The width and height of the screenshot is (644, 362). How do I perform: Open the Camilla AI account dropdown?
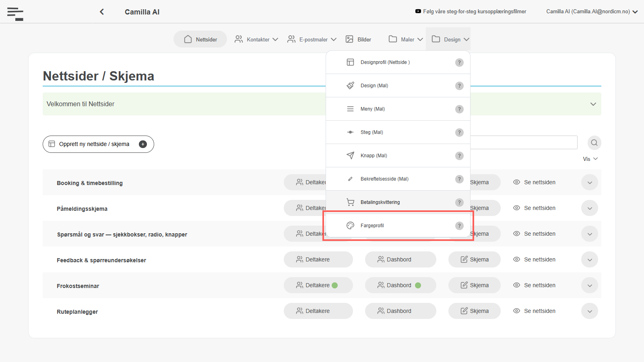click(592, 12)
